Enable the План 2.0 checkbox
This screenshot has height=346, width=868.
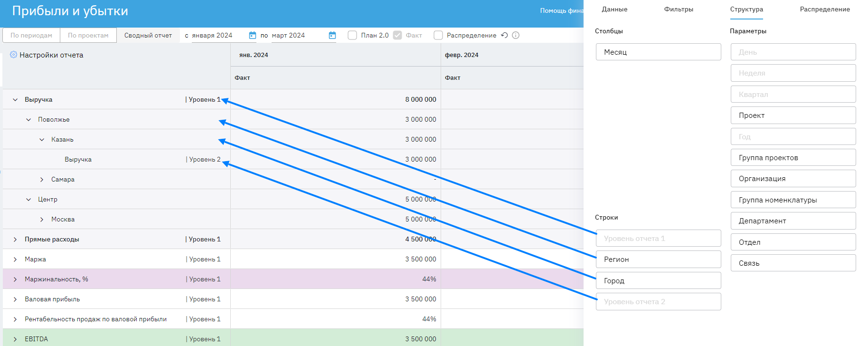click(352, 35)
